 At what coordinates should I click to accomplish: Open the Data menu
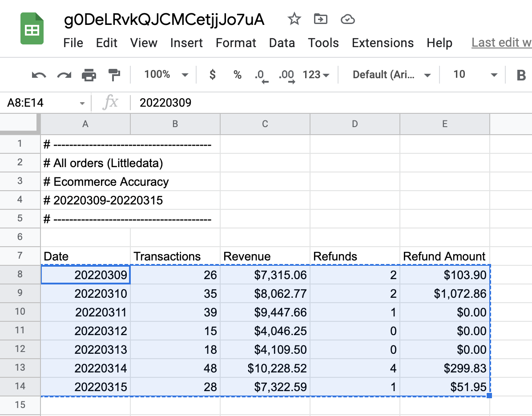[x=282, y=43]
